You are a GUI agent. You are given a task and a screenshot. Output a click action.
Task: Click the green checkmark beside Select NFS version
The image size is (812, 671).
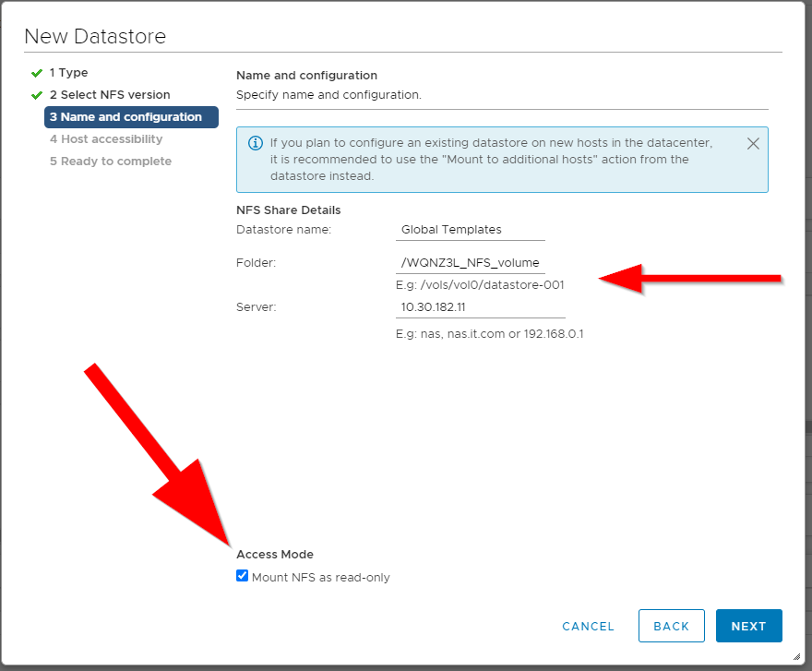point(37,95)
